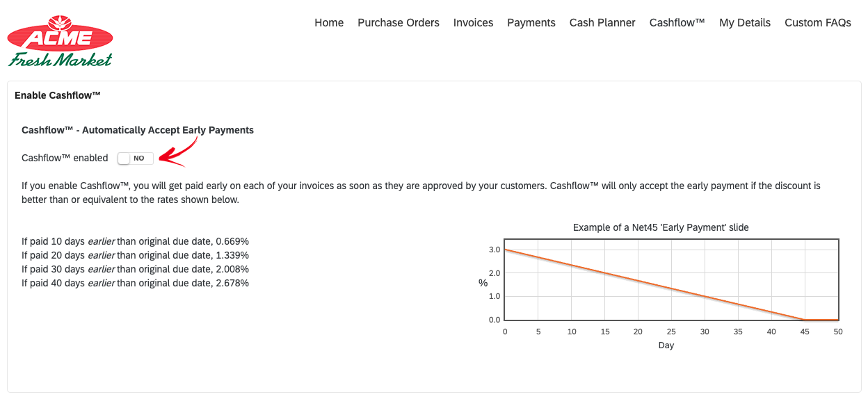Click the Early Payment slide chart title

pos(661,227)
